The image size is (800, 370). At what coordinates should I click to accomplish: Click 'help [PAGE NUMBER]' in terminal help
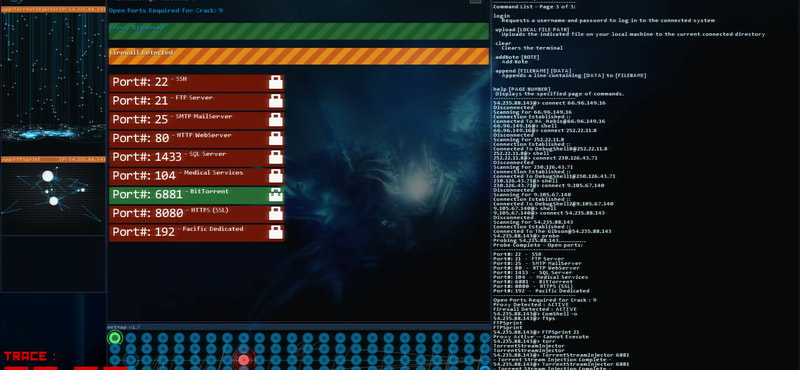pos(522,89)
